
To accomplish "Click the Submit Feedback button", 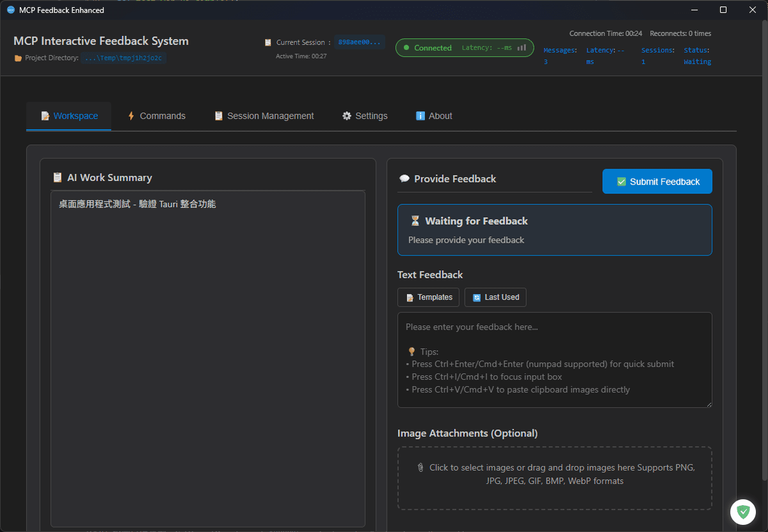I will [657, 181].
